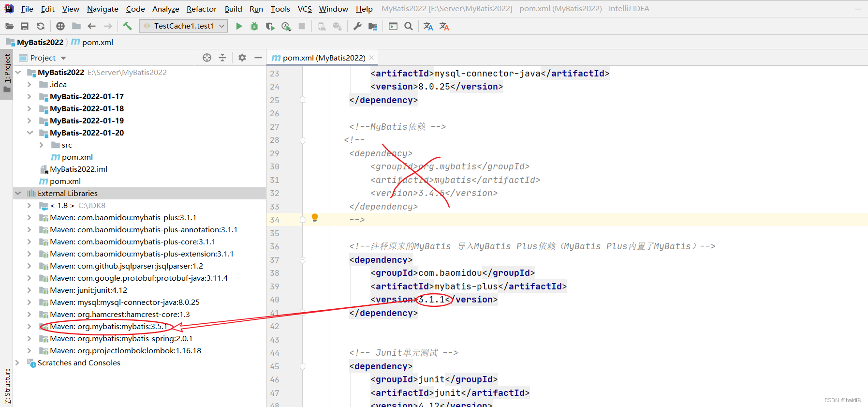Open the Build menu

click(233, 9)
